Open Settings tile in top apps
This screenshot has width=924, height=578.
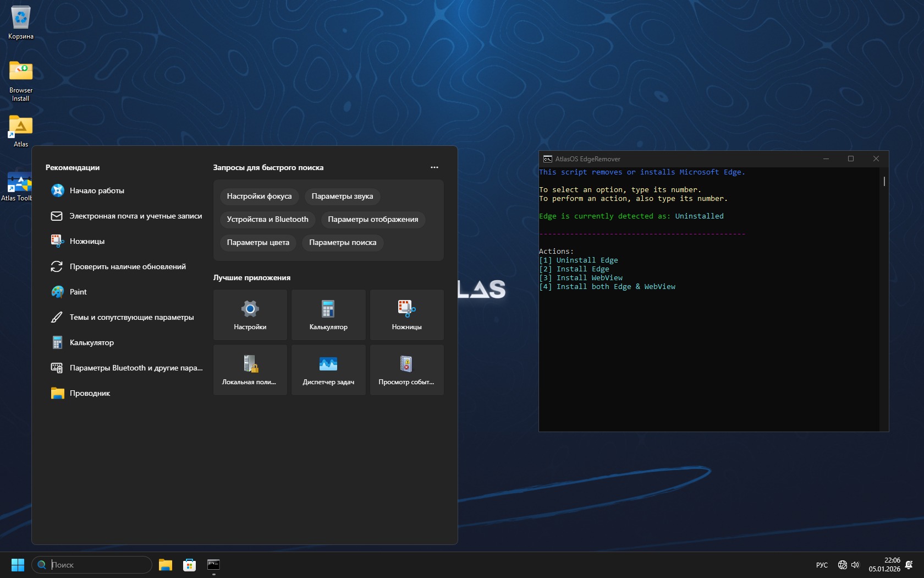point(250,315)
